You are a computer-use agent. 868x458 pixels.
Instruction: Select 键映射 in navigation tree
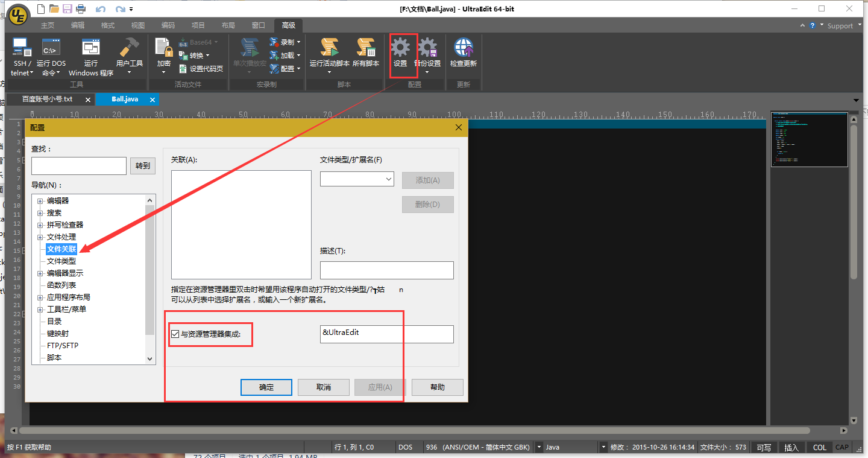point(58,334)
